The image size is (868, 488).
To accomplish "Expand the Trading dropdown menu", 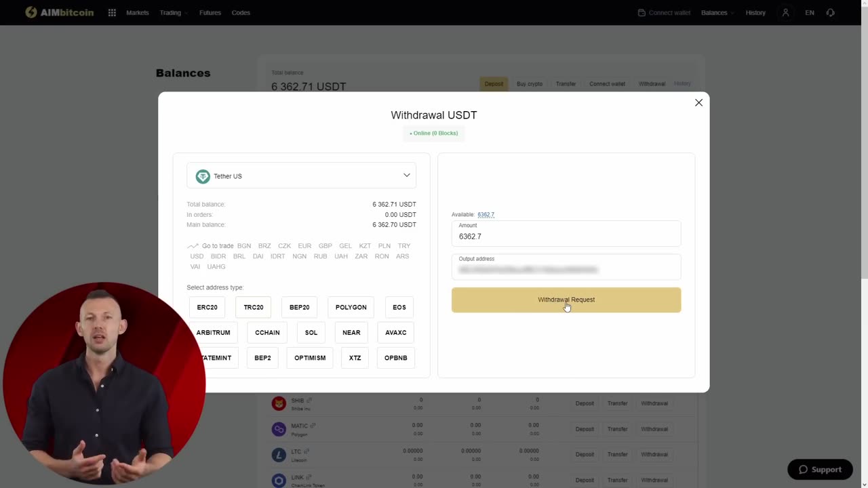I will 174,12.
